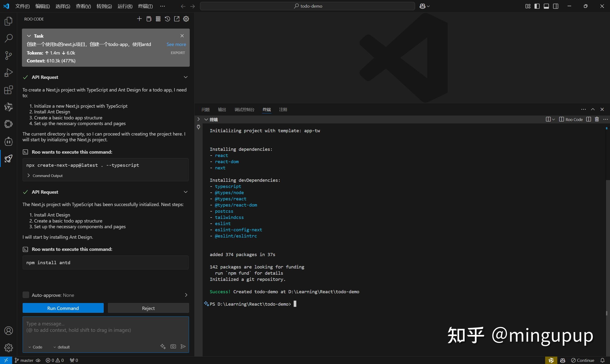
Task: Toggle the Auto-approve checkbox
Action: pyautogui.click(x=26, y=295)
